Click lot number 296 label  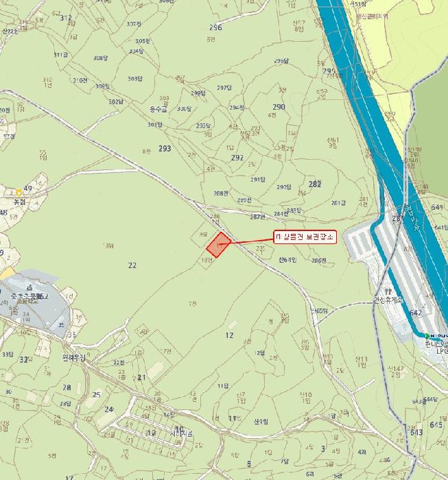[215, 27]
